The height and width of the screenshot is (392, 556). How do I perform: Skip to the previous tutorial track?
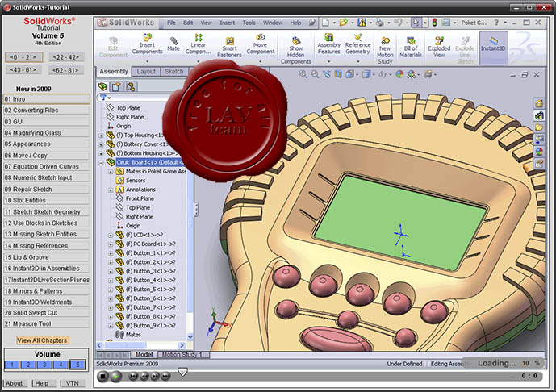pyautogui.click(x=133, y=377)
